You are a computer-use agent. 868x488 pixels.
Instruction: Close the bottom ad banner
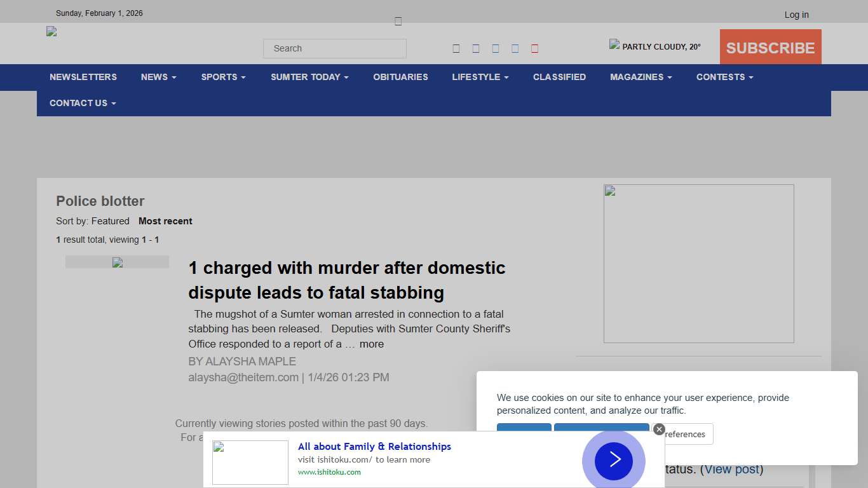tap(659, 430)
